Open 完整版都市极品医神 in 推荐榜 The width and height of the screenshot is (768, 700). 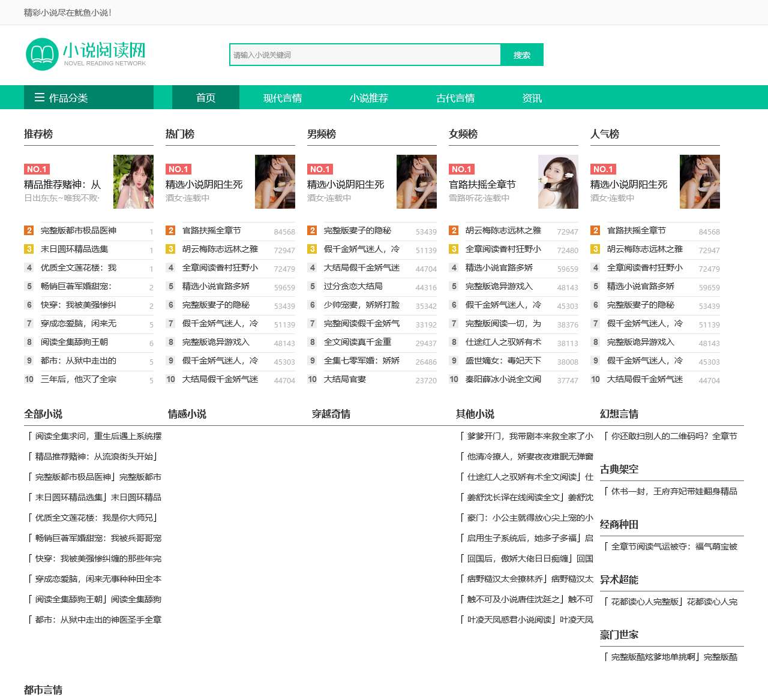pos(79,231)
